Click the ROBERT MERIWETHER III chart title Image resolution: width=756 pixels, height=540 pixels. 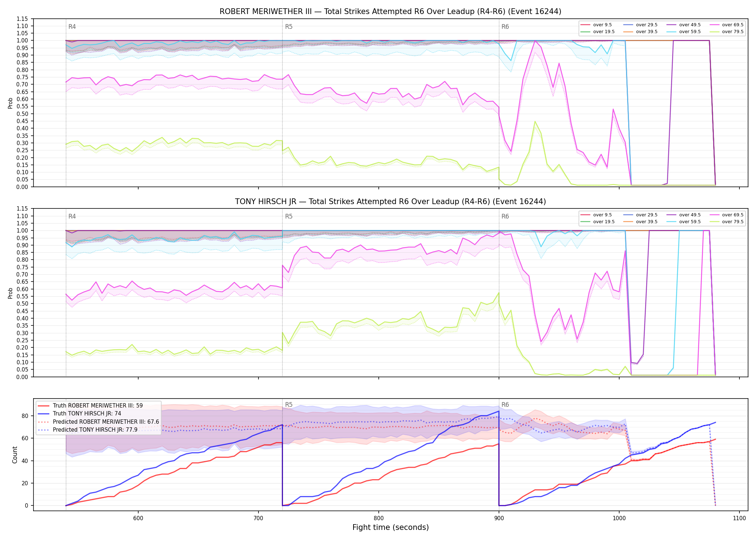coord(390,12)
